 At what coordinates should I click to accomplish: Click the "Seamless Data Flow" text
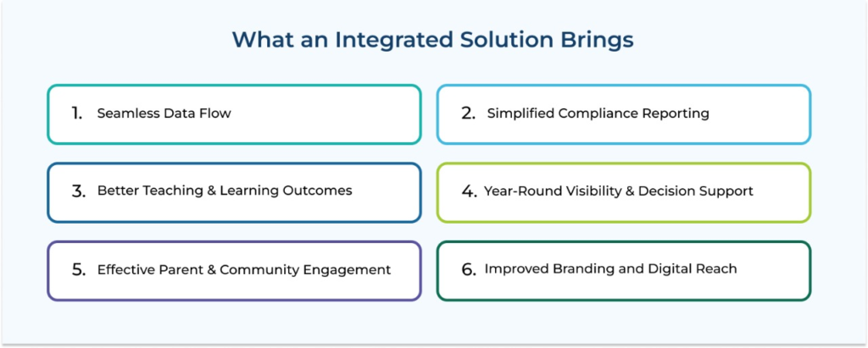pyautogui.click(x=164, y=113)
